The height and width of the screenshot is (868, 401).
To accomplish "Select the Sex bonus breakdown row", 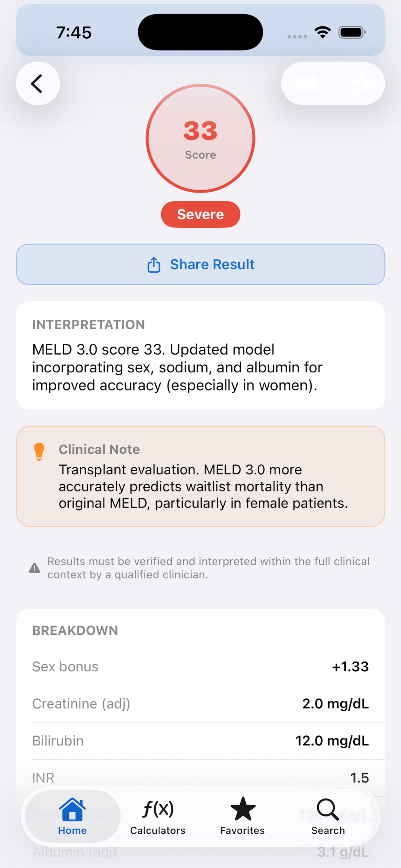I will coord(200,667).
